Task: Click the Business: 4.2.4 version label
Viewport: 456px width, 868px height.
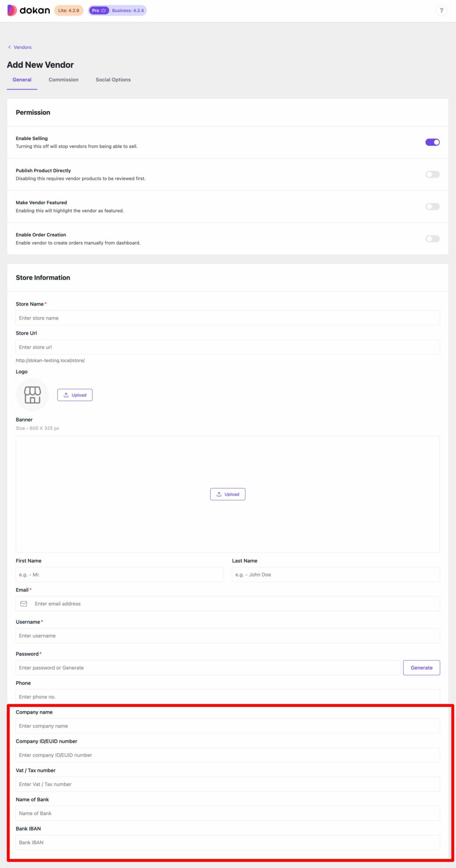Action: (128, 10)
